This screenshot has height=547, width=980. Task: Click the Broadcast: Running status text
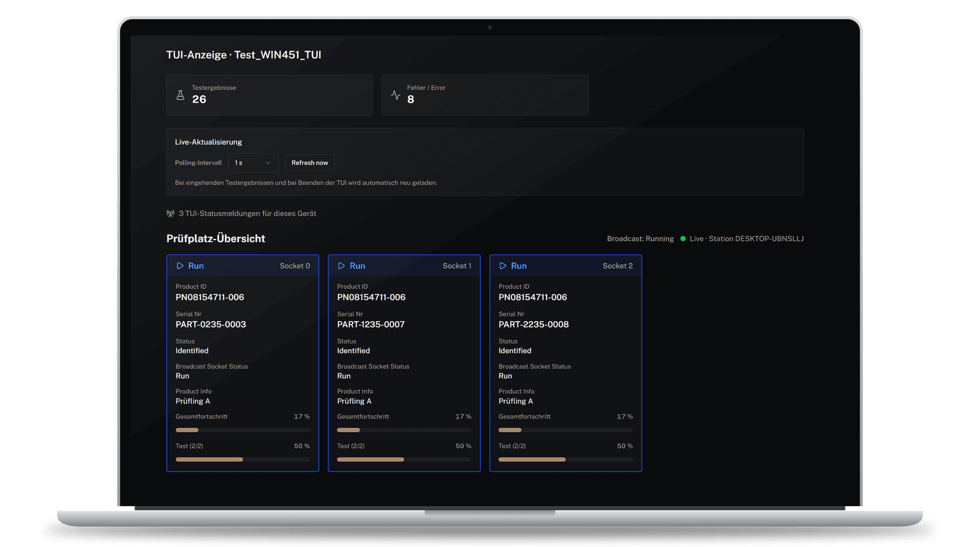(x=640, y=238)
